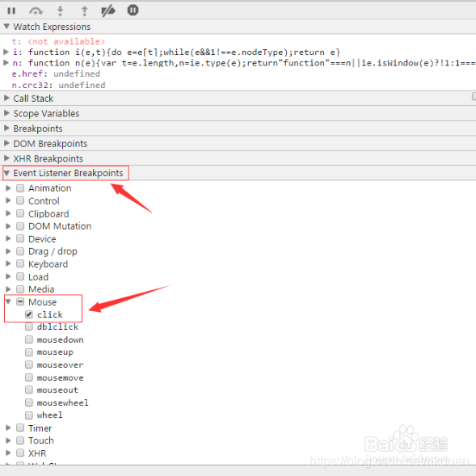
Task: Expand the XHR Breakpoints section
Action: (6, 158)
